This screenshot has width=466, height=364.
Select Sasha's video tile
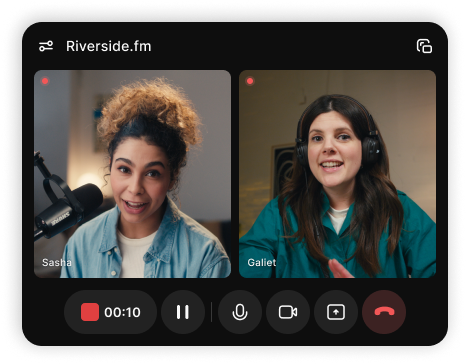[132, 174]
